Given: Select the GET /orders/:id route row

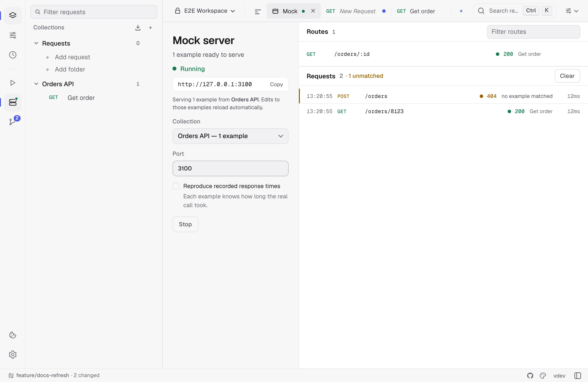Looking at the screenshot, I should (443, 54).
